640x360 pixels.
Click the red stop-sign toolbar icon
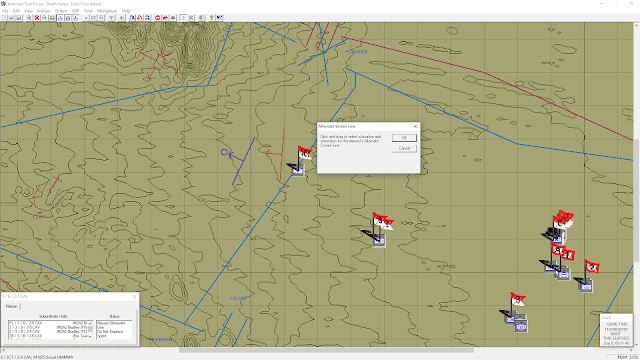(158, 18)
